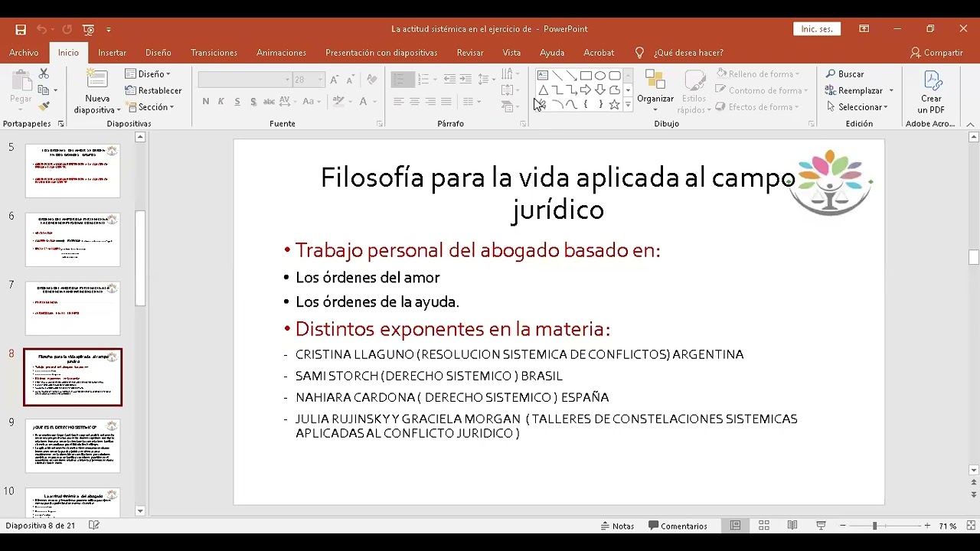Toggle underline S formatting
This screenshot has height=551, width=980.
point(237,101)
